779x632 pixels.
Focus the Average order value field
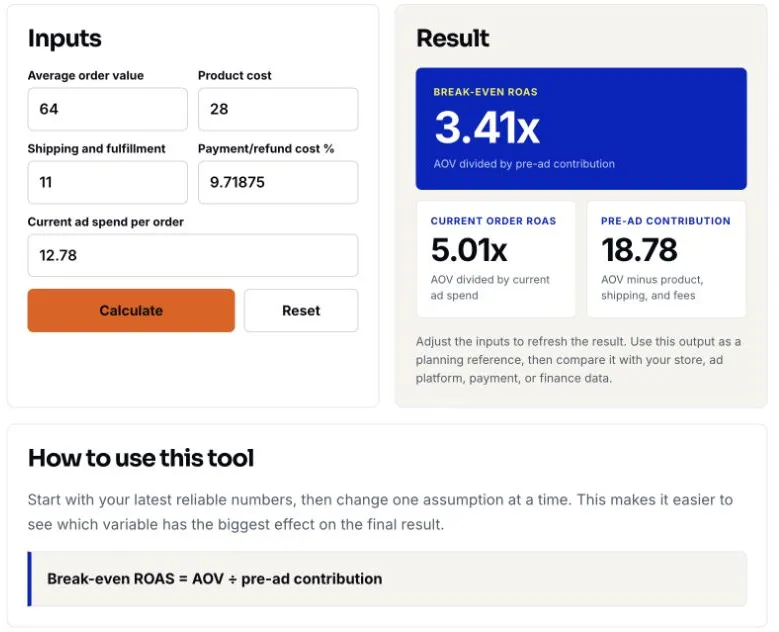[x=108, y=109]
